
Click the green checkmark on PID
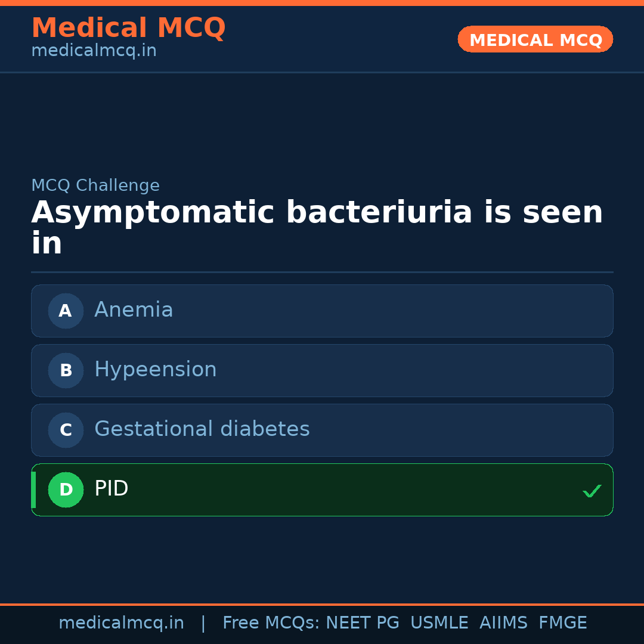click(x=592, y=491)
